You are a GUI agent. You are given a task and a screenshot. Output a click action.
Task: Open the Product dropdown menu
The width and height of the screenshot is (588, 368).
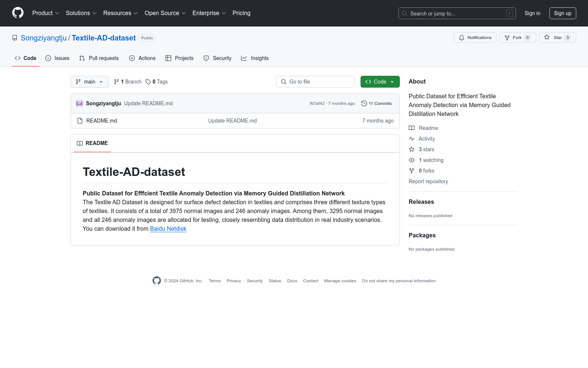coord(46,13)
